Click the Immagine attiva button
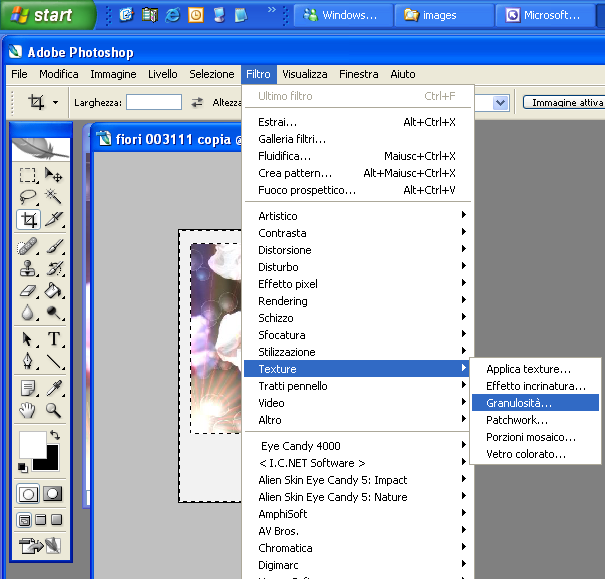605x579 pixels. [x=564, y=103]
